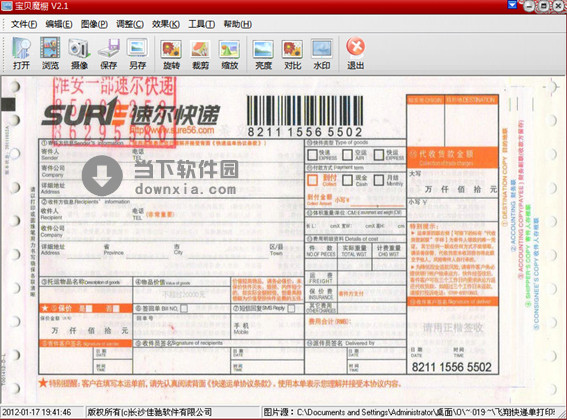567x420 pixels.
Task: Click the copyright text 版权所有 in status bar
Action: click(150, 412)
